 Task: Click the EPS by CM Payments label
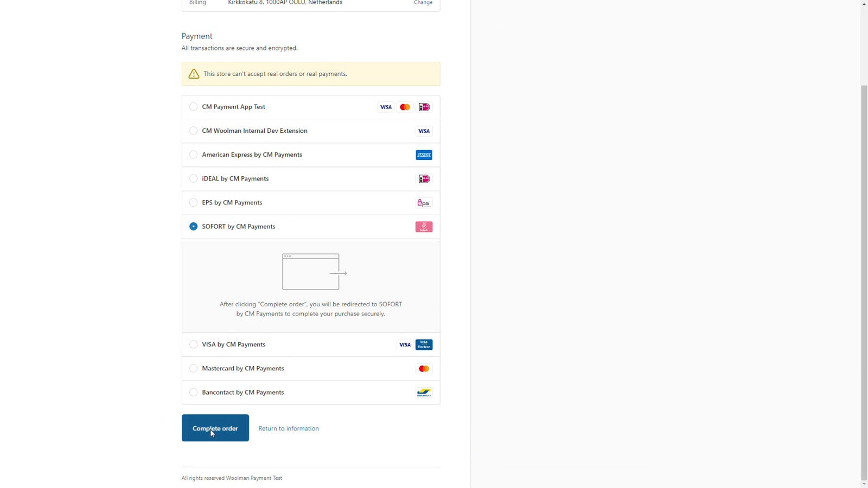232,202
